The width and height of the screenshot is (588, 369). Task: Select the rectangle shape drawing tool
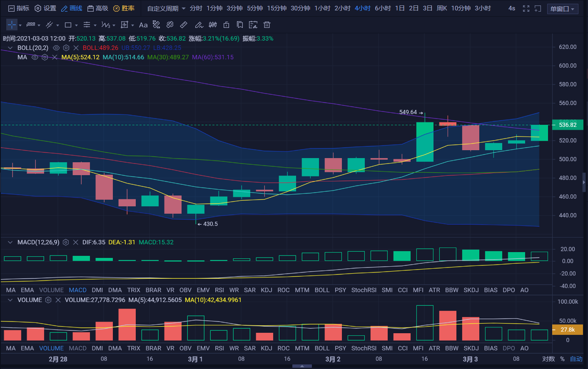coord(68,25)
